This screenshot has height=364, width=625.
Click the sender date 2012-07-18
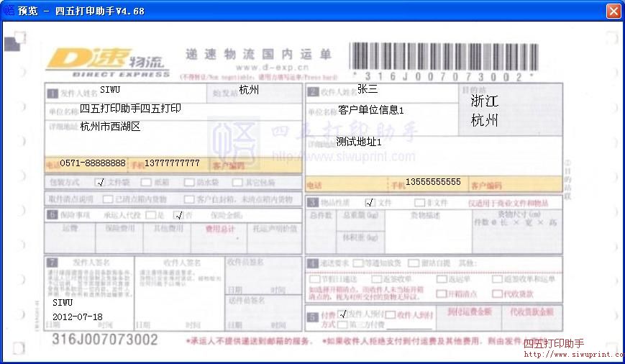click(x=78, y=317)
